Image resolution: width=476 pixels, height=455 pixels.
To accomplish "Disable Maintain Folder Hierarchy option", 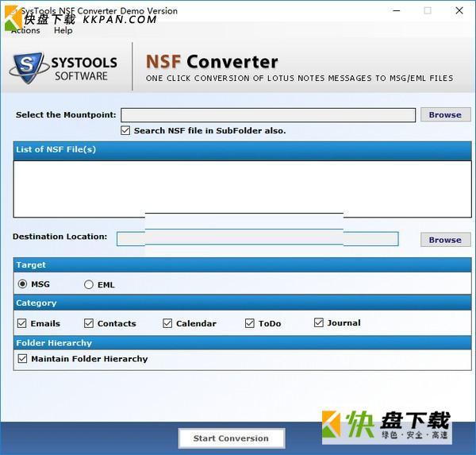I will click(22, 359).
